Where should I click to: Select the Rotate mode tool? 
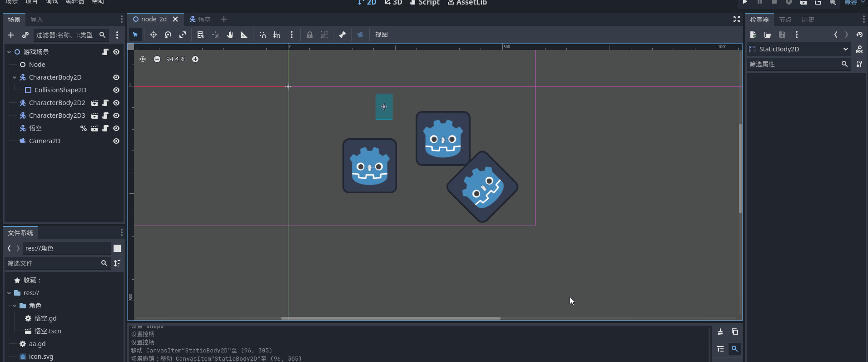(x=168, y=35)
